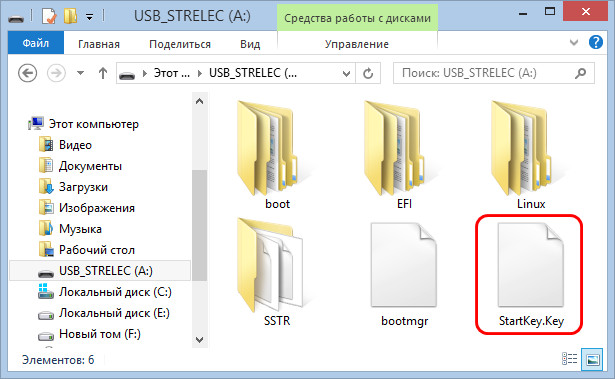Click Properties icon in quick access toolbar
Screen dimensions: 615x379
(x=49, y=16)
